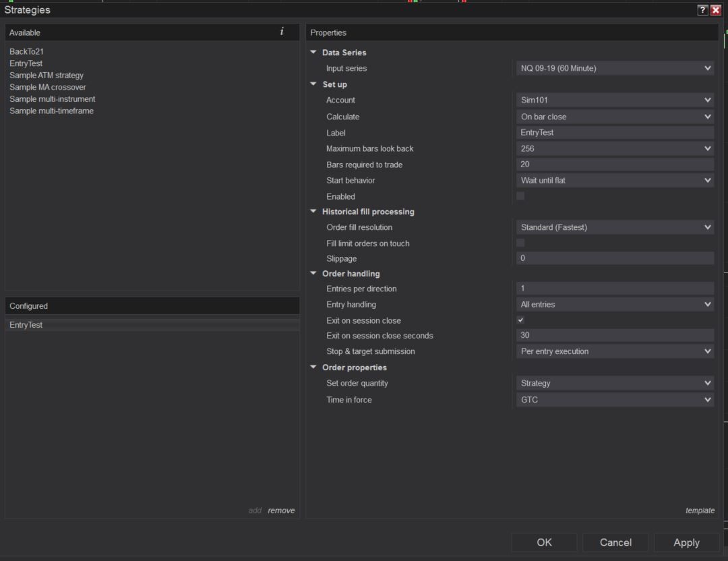Collapse the Data Series section

click(x=313, y=52)
